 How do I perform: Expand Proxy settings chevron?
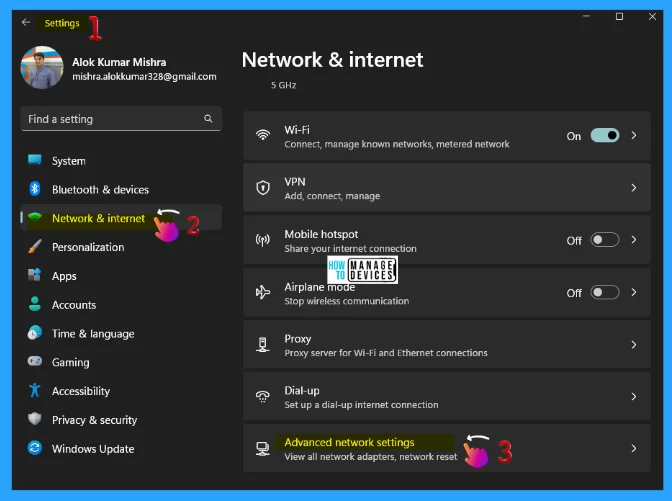coord(634,345)
